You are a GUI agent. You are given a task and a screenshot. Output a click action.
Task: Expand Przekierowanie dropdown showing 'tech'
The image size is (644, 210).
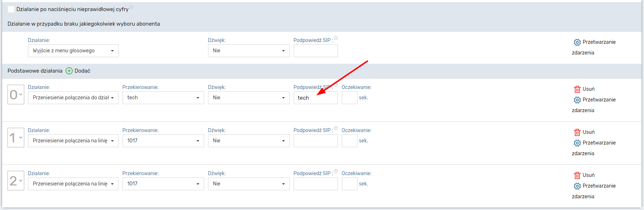point(163,98)
